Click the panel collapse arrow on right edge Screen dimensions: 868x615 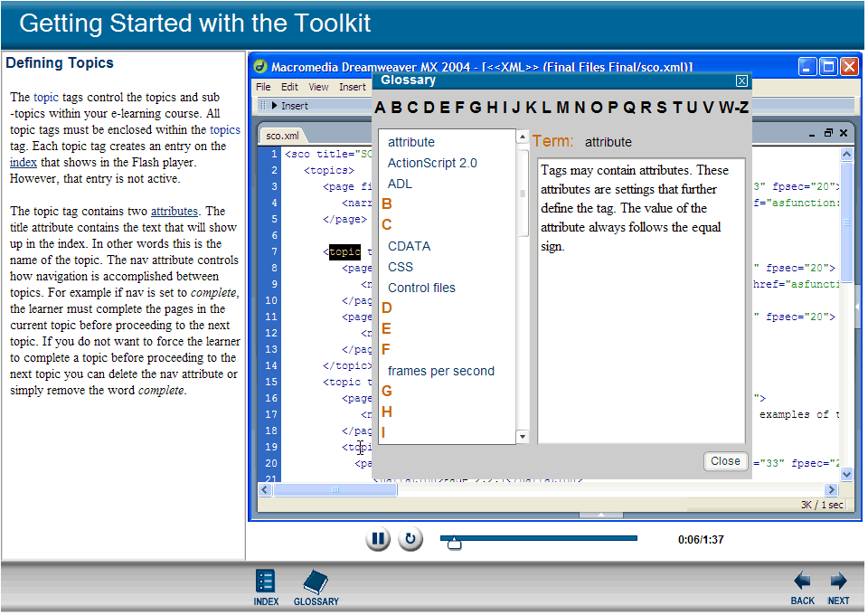(x=857, y=307)
